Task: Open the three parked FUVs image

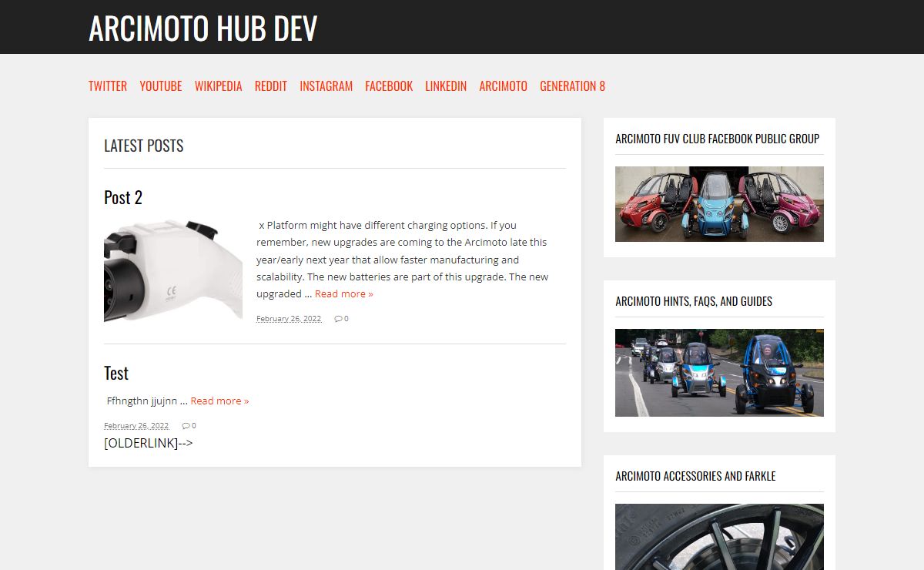Action: coord(719,204)
